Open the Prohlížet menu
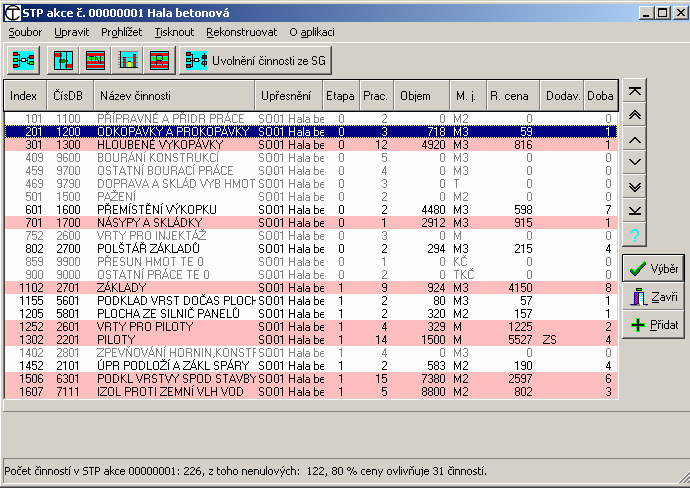The height and width of the screenshot is (488, 690). (121, 32)
